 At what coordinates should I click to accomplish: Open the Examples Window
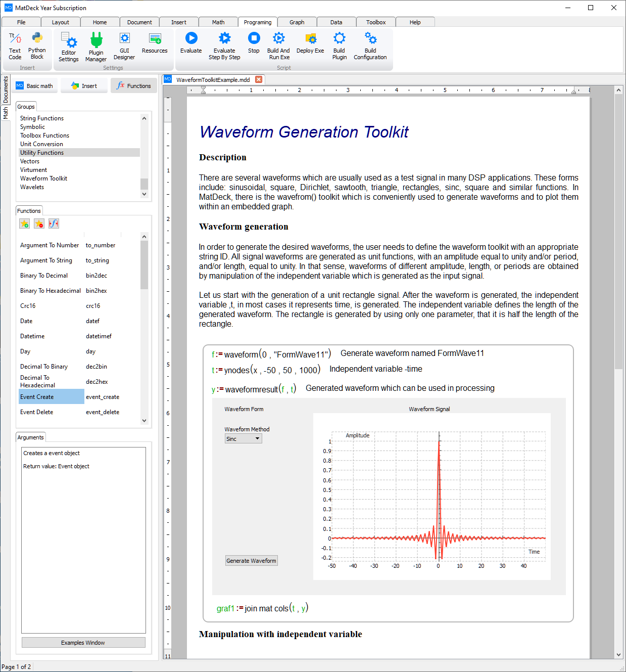[x=83, y=643]
